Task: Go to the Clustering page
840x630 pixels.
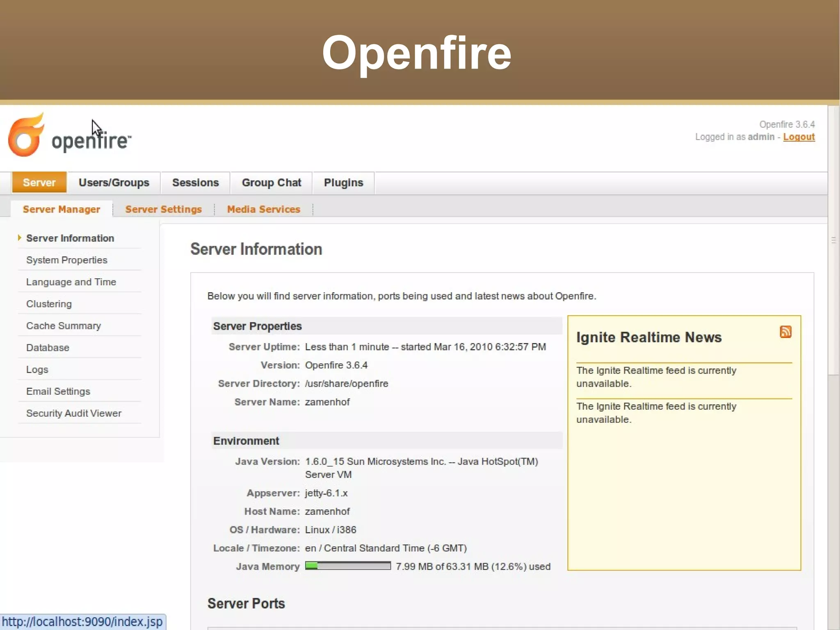Action: 49,304
